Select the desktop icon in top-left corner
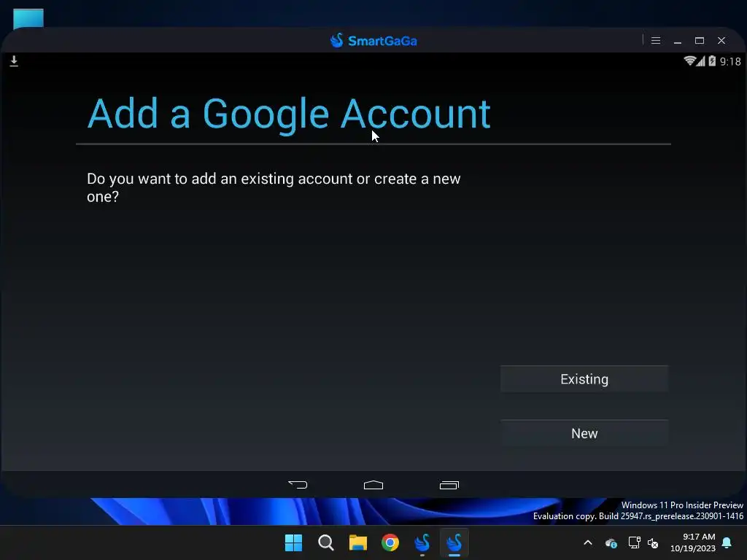The width and height of the screenshot is (747, 560). click(28, 18)
